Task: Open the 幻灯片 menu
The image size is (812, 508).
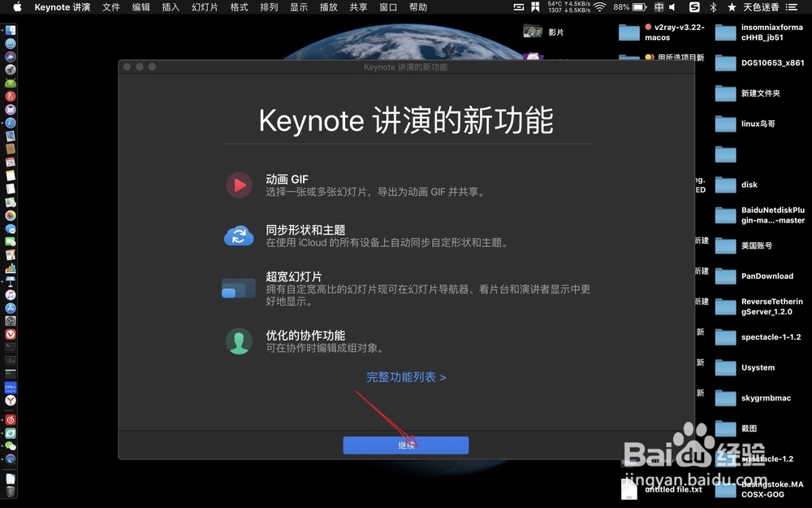Action: (x=205, y=7)
